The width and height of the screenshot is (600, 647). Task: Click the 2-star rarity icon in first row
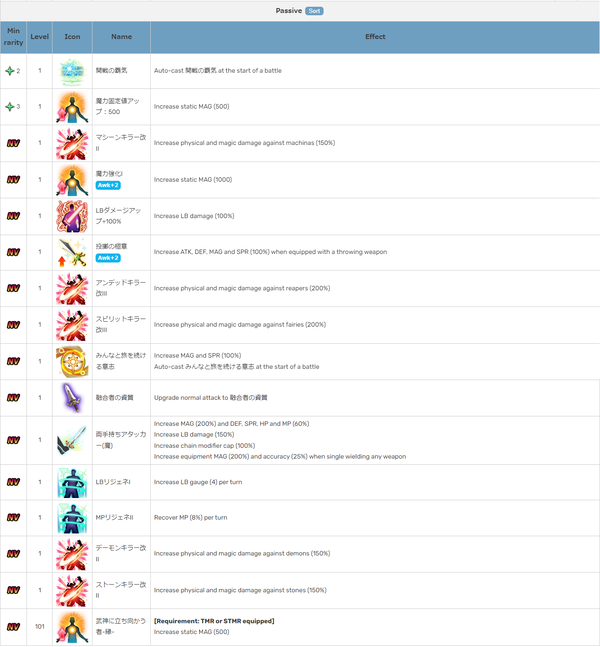pos(9,71)
